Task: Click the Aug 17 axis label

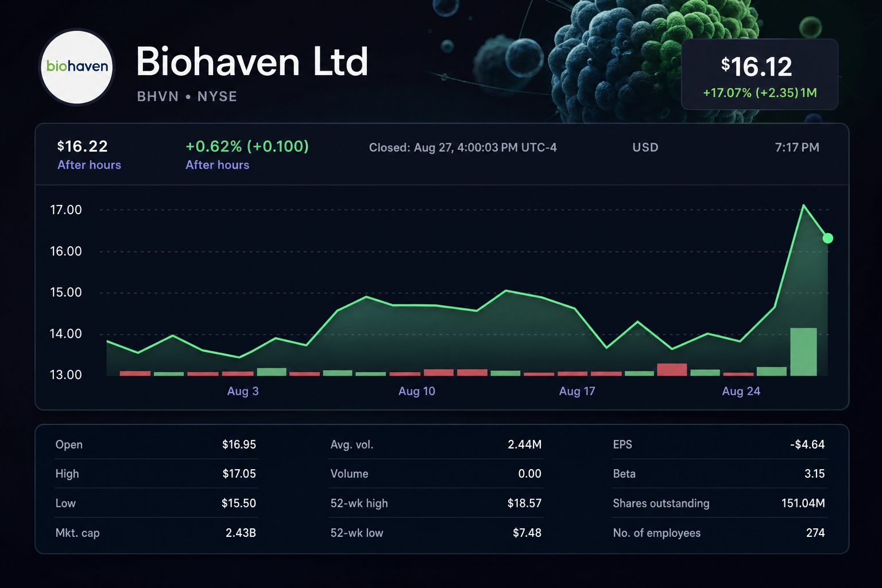Action: point(577,391)
